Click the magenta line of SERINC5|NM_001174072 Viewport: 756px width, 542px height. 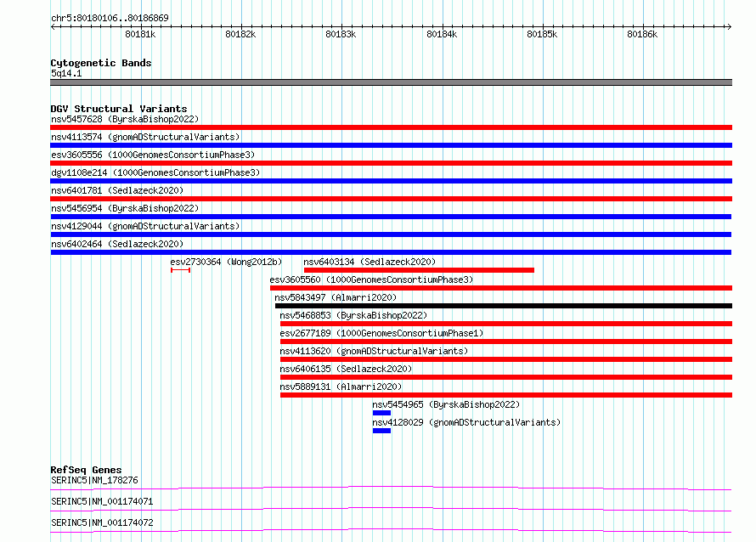[x=391, y=530]
